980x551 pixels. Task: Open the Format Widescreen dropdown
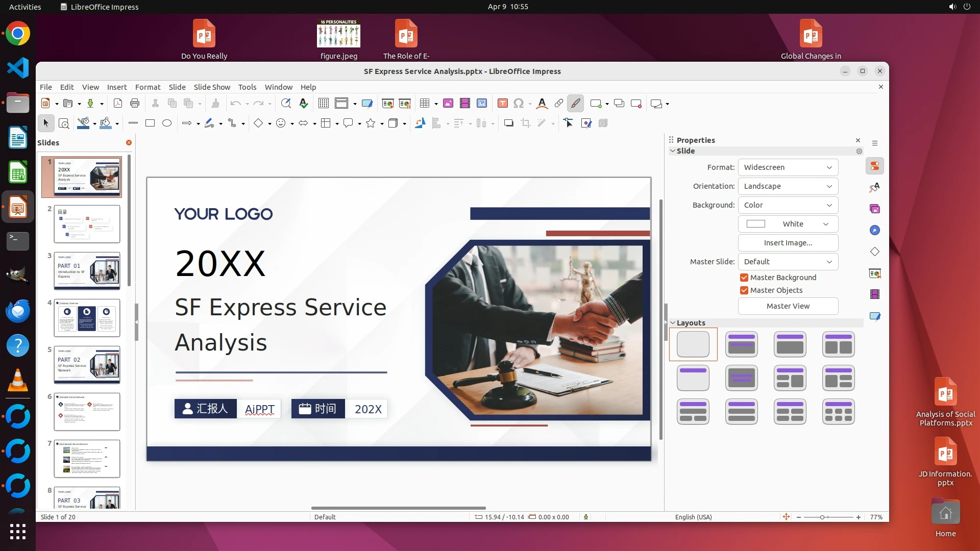[788, 167]
